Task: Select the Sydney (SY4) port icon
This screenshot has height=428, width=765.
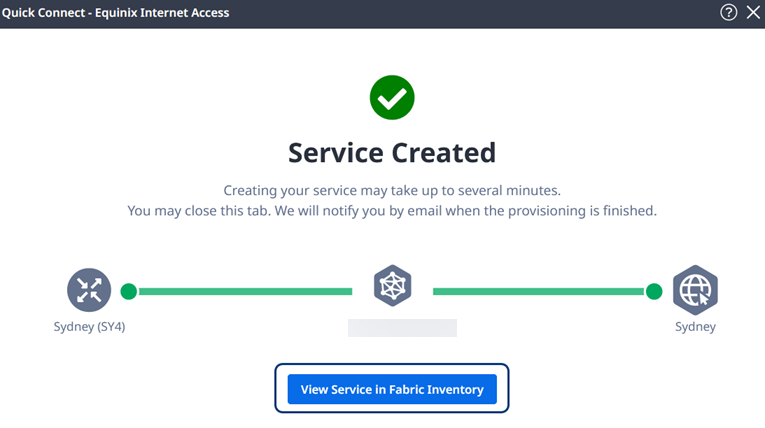Action: 89,290
